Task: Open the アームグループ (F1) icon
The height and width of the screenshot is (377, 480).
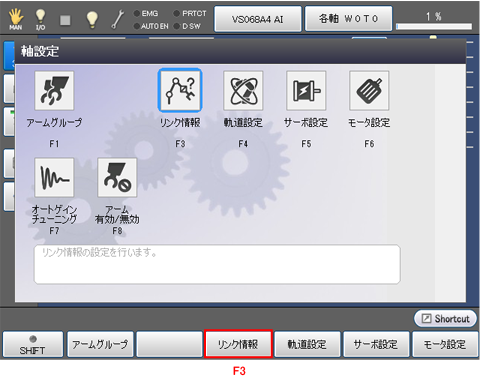Action: coord(54,90)
